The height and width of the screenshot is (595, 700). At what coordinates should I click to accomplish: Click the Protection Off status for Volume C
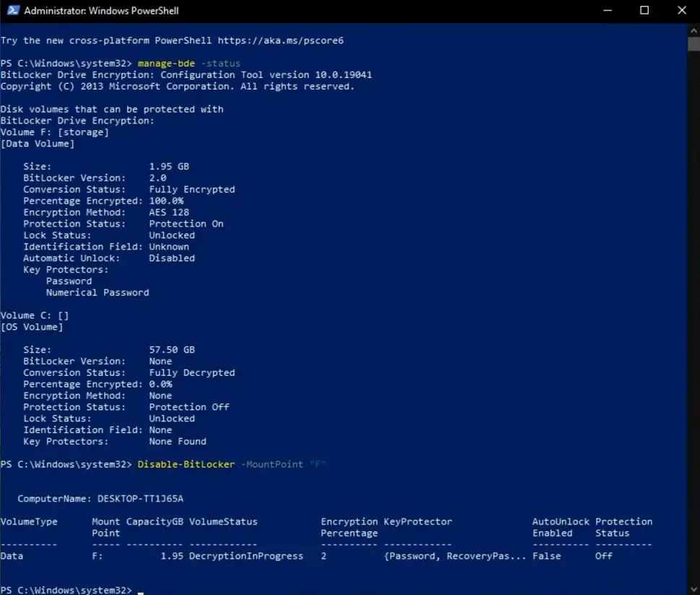pos(189,407)
